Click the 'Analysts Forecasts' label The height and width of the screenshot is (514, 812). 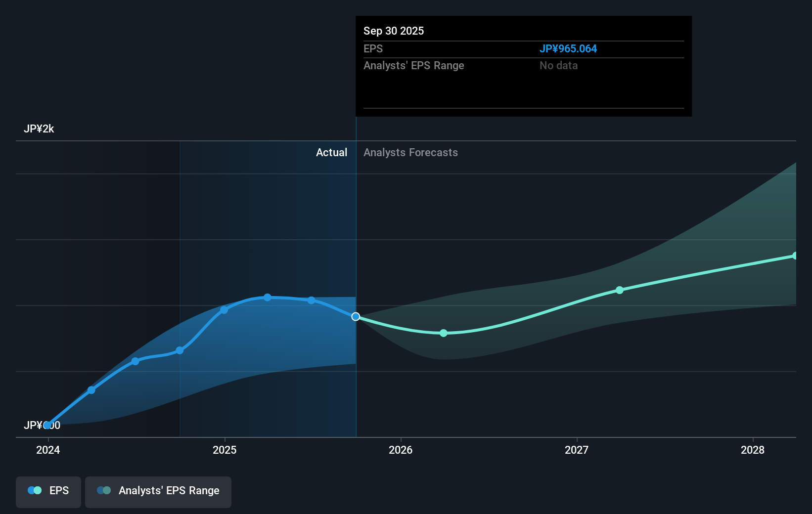click(x=410, y=152)
